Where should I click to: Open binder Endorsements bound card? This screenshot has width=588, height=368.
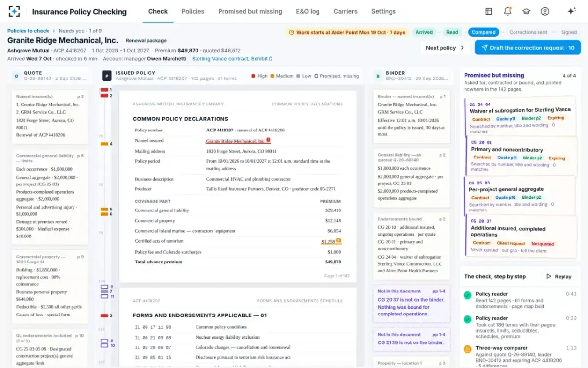(x=411, y=245)
